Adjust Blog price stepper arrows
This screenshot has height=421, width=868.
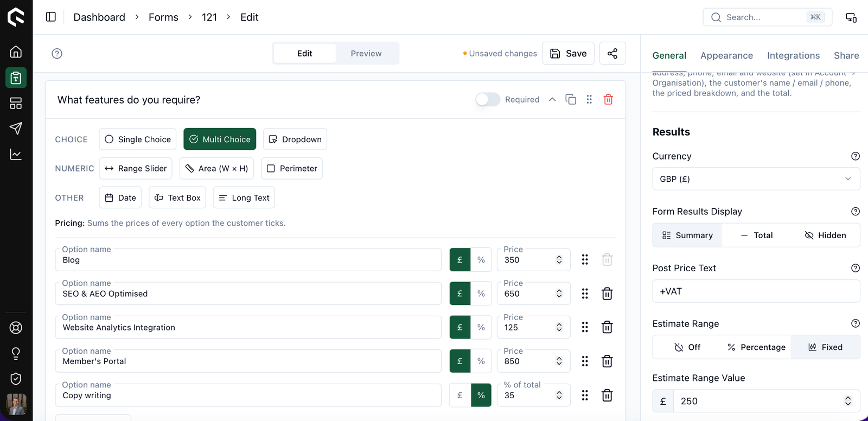pos(559,260)
